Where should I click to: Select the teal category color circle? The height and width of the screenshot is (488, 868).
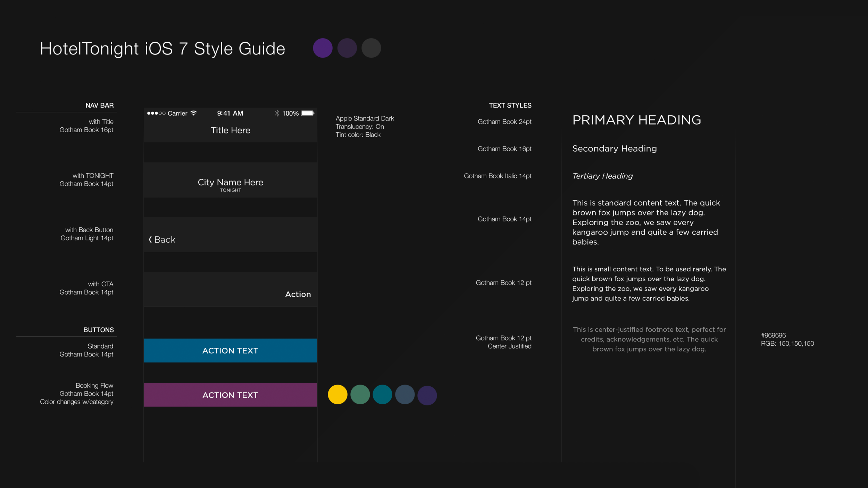click(x=382, y=395)
